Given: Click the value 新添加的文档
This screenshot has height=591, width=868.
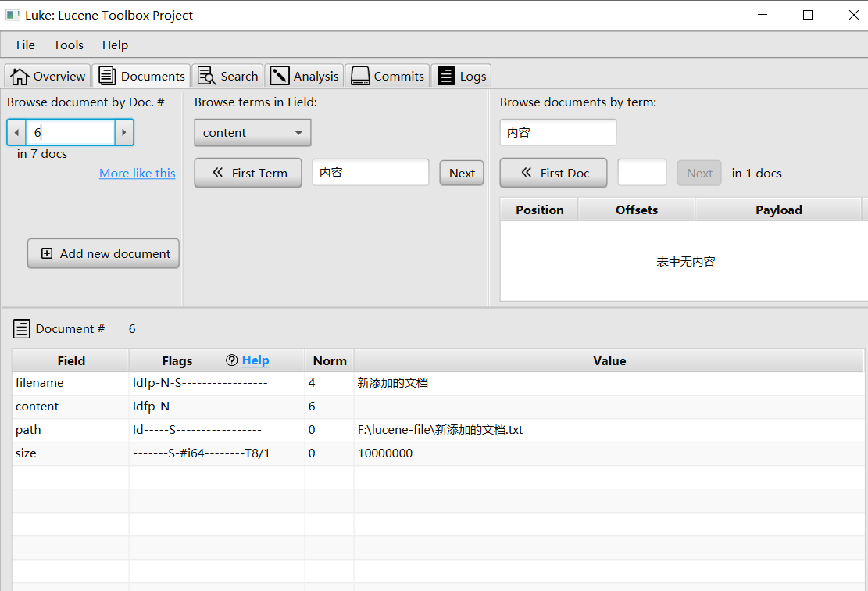Looking at the screenshot, I should [x=392, y=383].
